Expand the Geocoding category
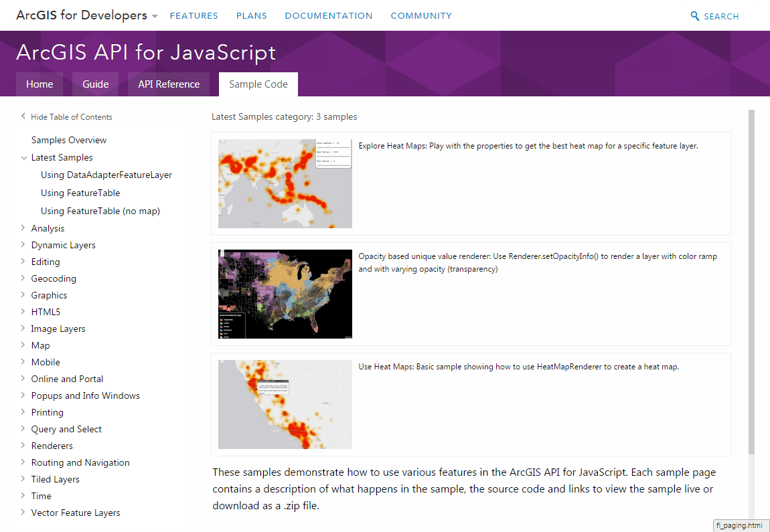This screenshot has width=770, height=532. [x=23, y=278]
